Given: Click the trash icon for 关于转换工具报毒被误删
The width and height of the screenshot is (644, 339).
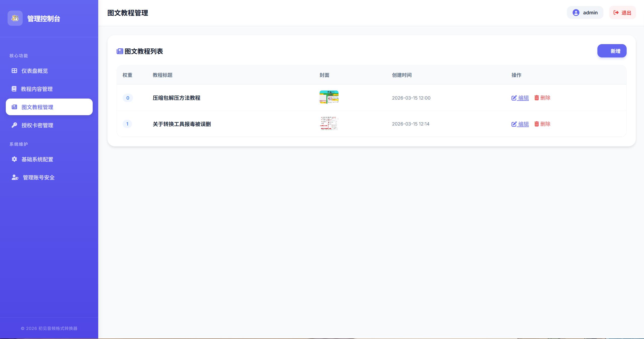Looking at the screenshot, I should click(537, 124).
